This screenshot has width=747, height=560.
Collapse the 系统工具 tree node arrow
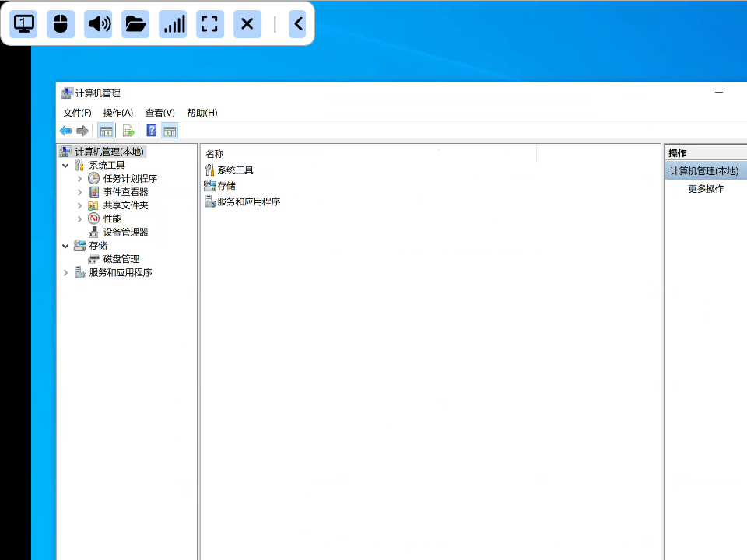click(x=65, y=166)
